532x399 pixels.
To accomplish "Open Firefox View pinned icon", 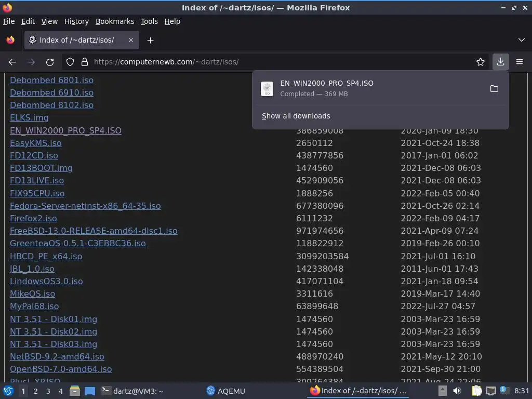I will (10, 40).
